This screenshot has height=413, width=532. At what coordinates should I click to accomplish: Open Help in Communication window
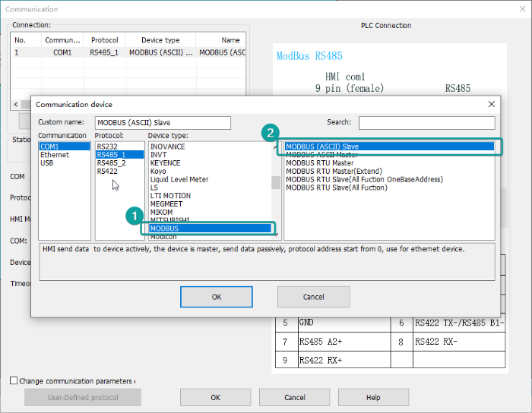click(373, 397)
